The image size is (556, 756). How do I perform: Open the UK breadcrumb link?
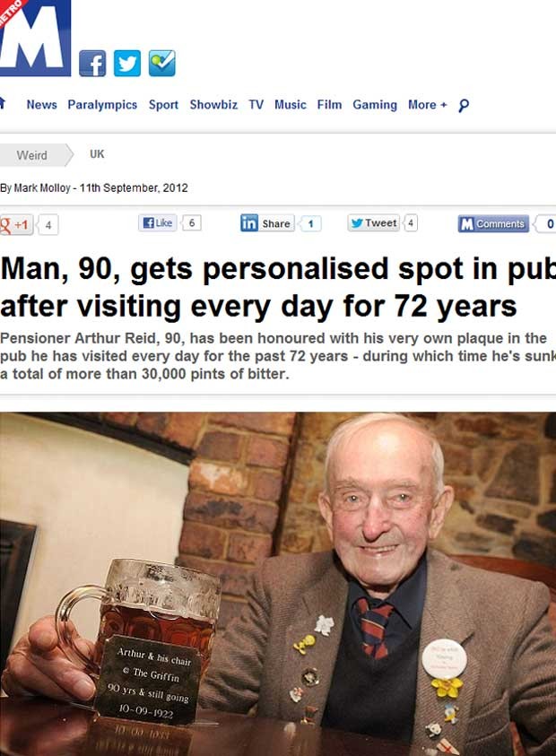click(x=97, y=154)
